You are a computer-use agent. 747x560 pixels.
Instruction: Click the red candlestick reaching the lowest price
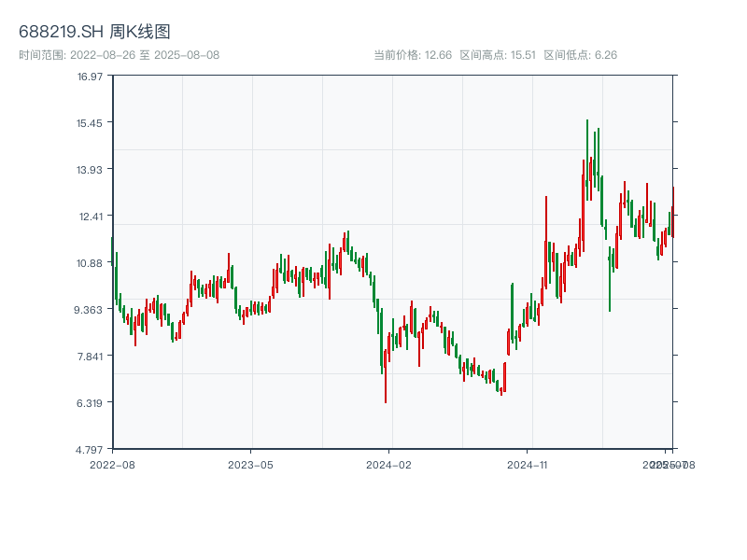(x=386, y=376)
